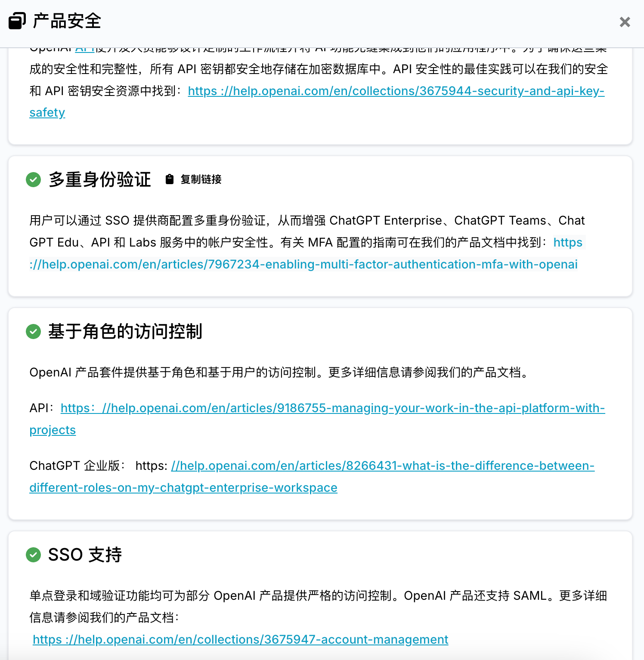644x660 pixels.
Task: Click the 基于角色的访问控制 heading
Action: [125, 331]
